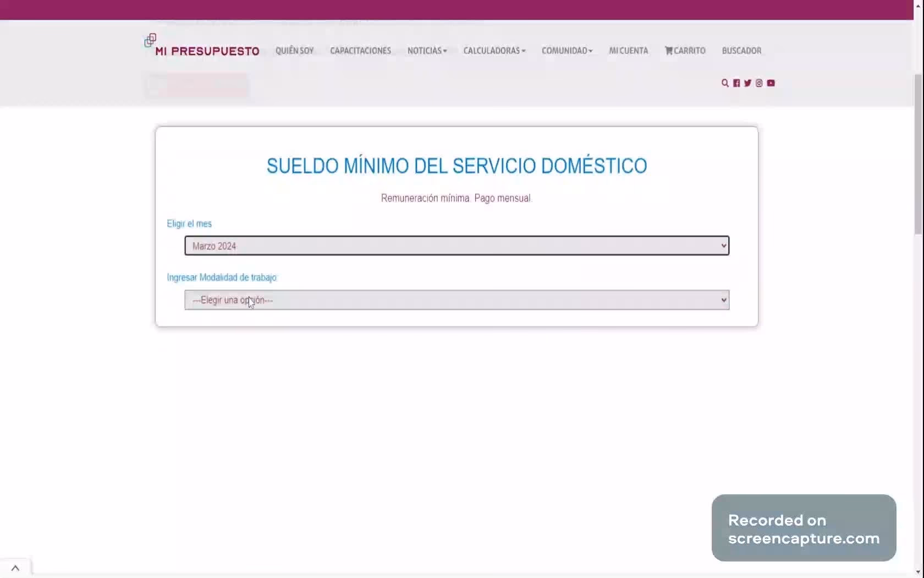The width and height of the screenshot is (924, 578).
Task: Open the Modalidad de trabajo dropdown
Action: [x=457, y=300]
